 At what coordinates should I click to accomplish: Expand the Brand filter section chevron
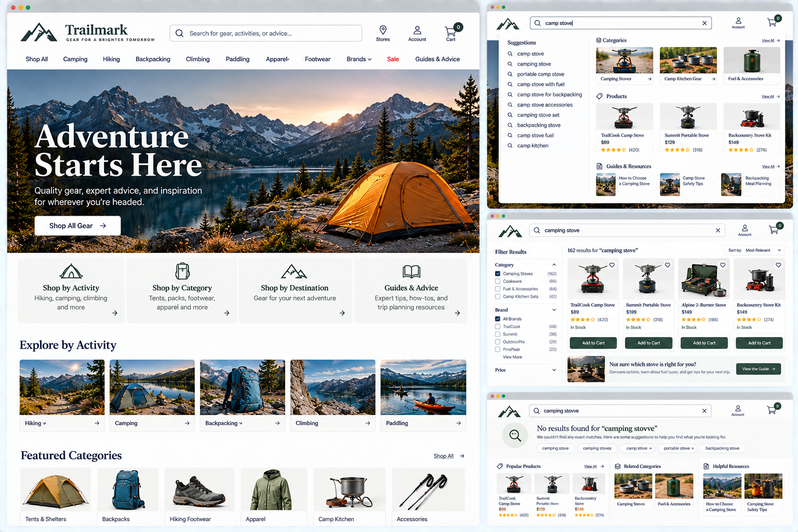554,310
